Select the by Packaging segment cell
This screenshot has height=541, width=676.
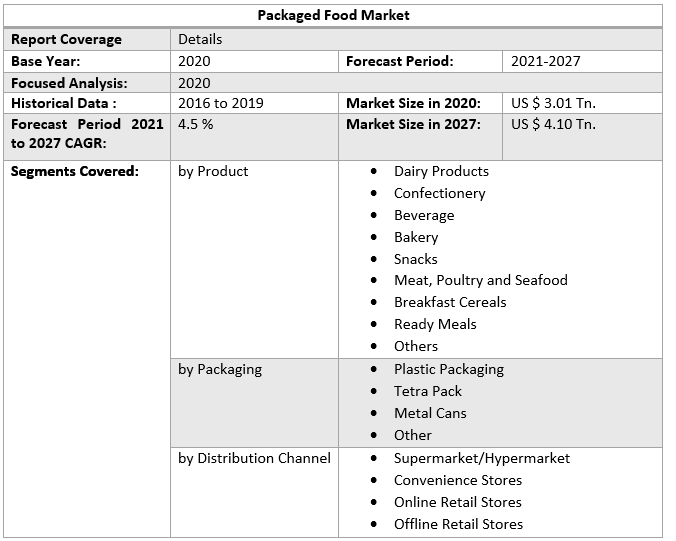point(220,369)
